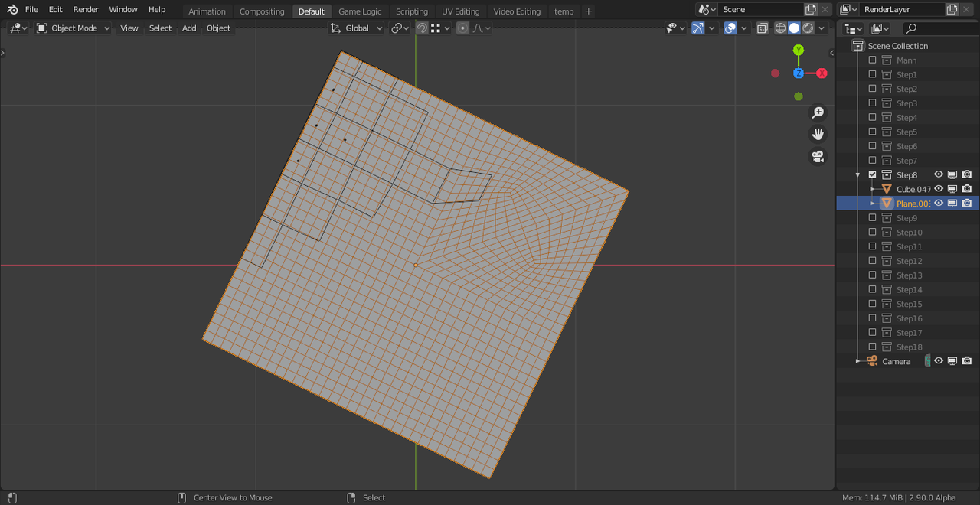Viewport: 980px width, 505px height.
Task: Click the Plane.00 mesh icon in outliner
Action: 887,204
